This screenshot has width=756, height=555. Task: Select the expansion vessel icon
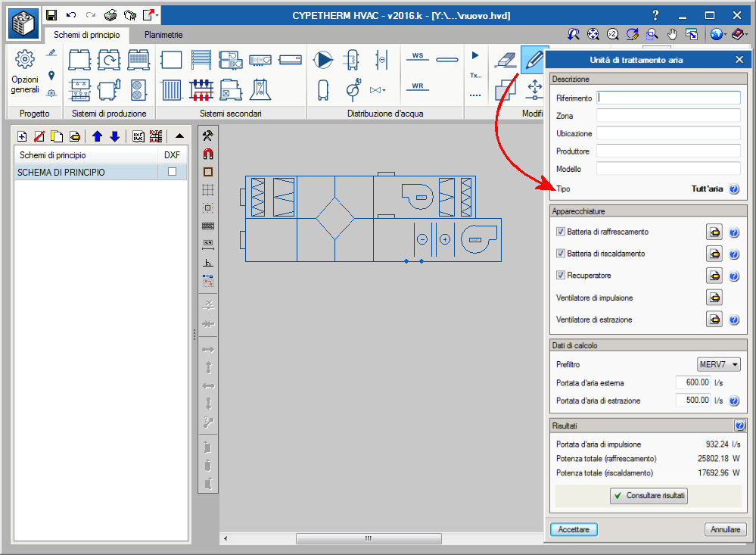(323, 90)
